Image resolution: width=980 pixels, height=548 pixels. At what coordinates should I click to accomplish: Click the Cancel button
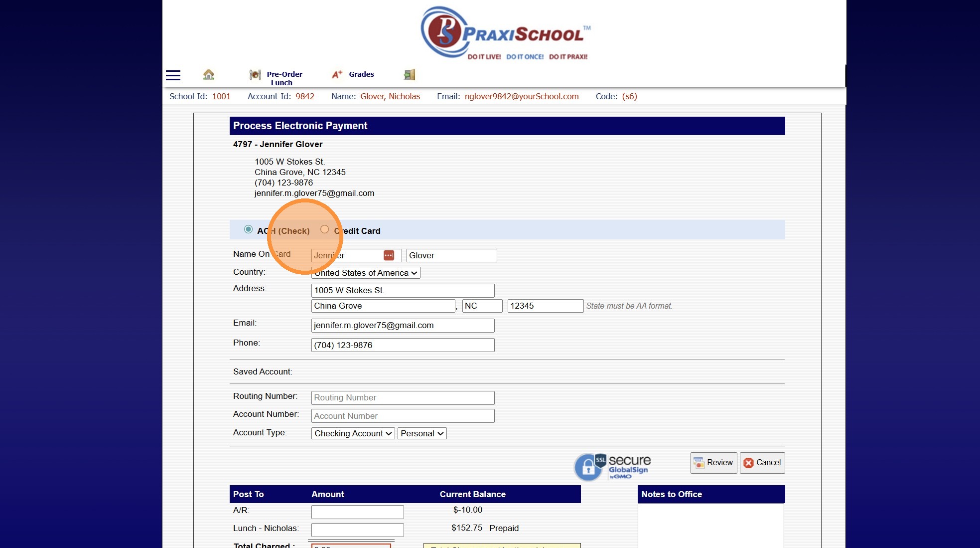point(762,463)
